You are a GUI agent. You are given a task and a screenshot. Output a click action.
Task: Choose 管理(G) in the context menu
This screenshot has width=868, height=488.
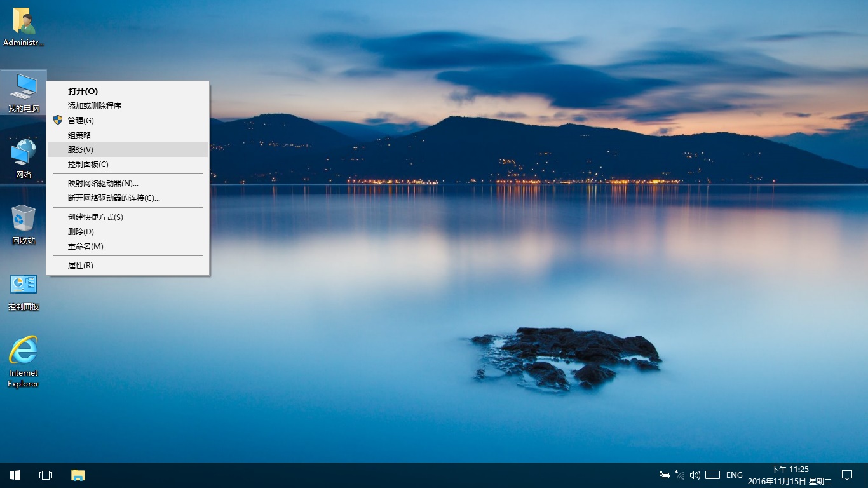(128, 120)
